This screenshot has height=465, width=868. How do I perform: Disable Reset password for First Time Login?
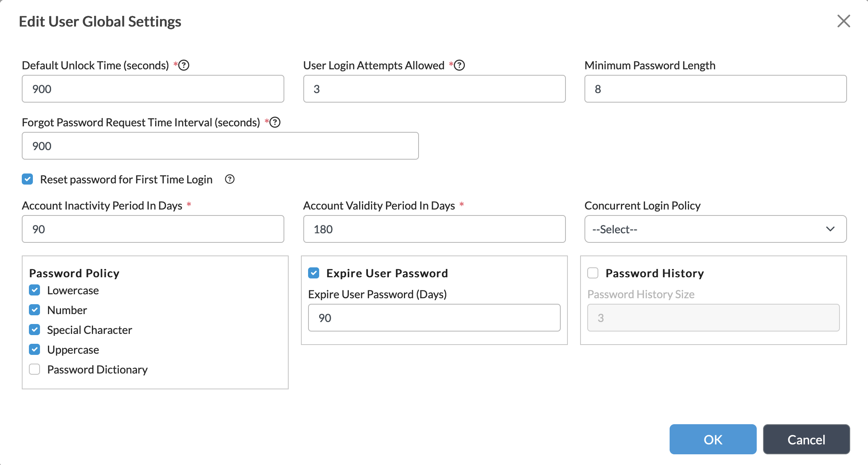[27, 179]
